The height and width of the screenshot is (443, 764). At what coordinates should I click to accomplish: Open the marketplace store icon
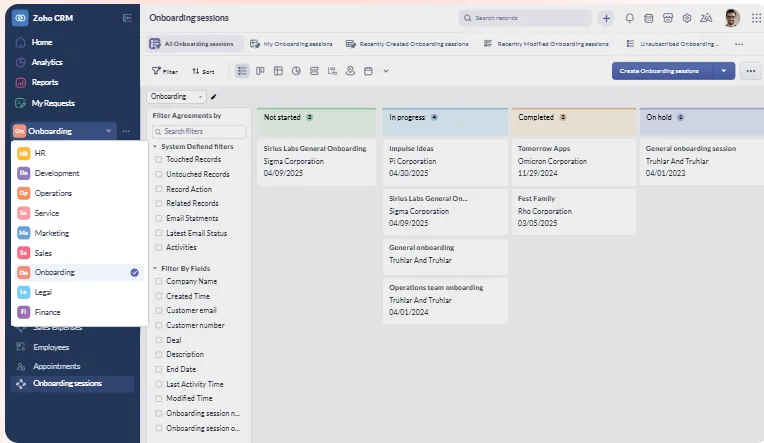(x=668, y=18)
